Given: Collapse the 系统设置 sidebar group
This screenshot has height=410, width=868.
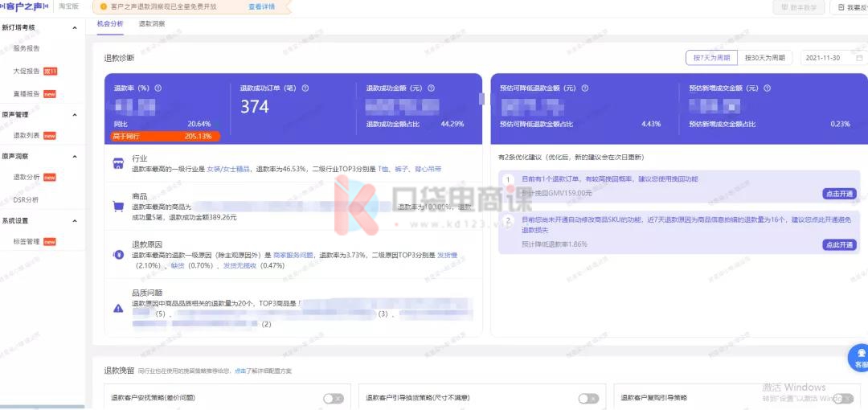Looking at the screenshot, I should point(75,220).
